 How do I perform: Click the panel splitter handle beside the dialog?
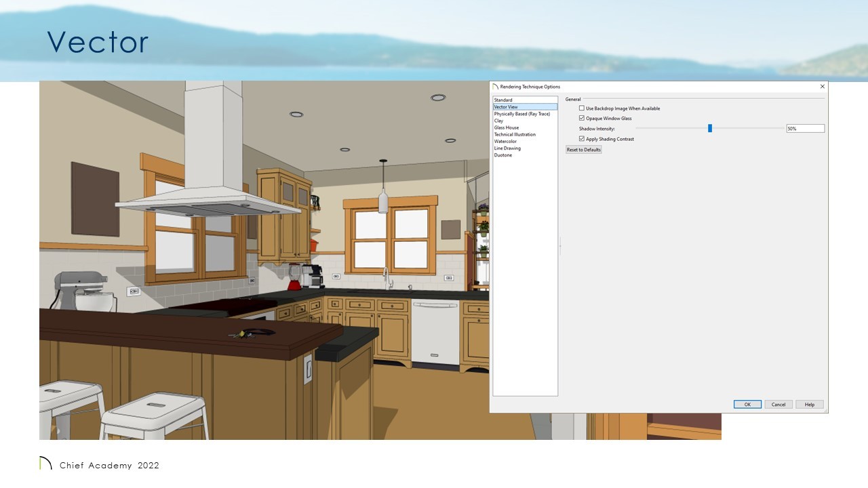pyautogui.click(x=560, y=247)
